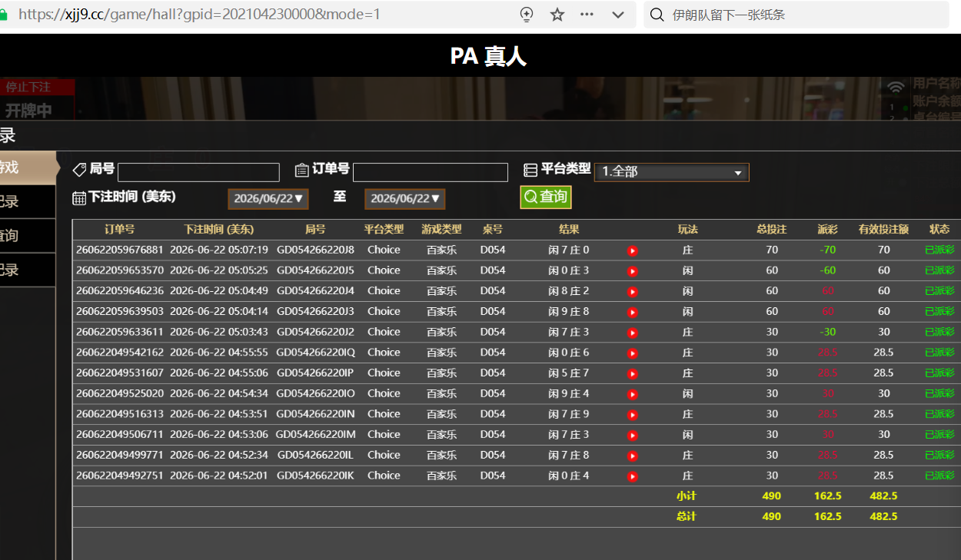Click bet time 2026-06-22 05:04:49
961x560 pixels.
tap(219, 291)
